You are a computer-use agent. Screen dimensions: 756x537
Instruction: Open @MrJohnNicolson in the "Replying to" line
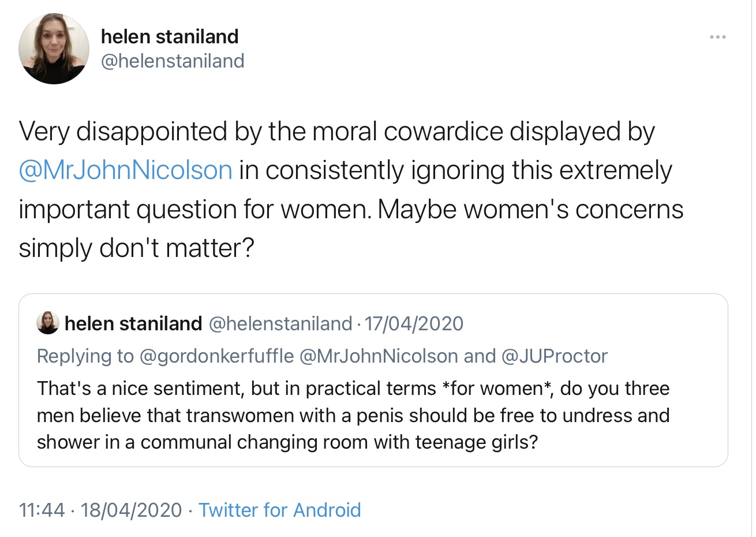tap(379, 356)
